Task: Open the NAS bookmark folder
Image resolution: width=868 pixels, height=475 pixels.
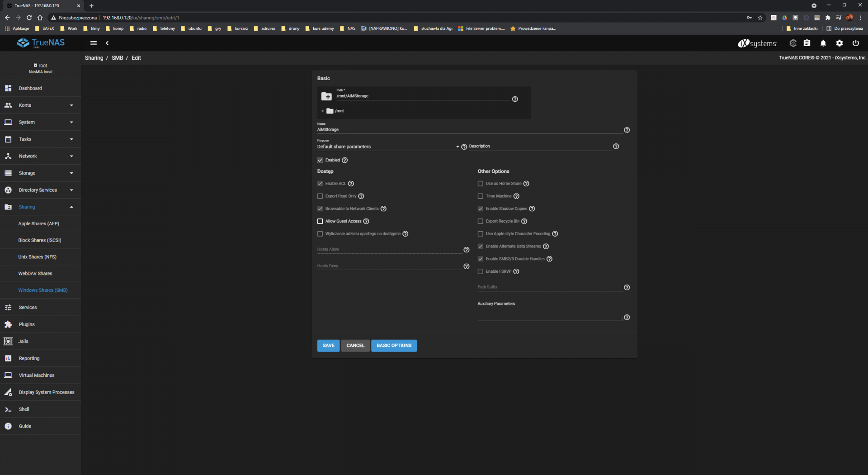Action: click(x=348, y=28)
